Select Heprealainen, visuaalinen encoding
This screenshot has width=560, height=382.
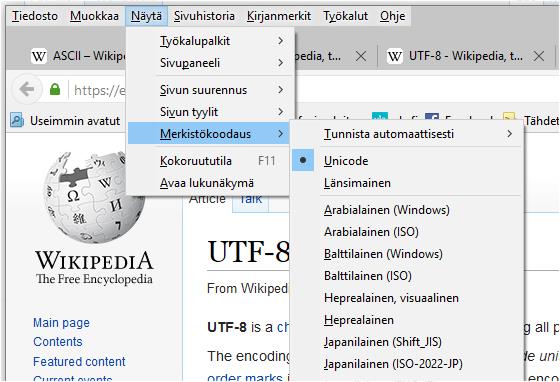406,298
